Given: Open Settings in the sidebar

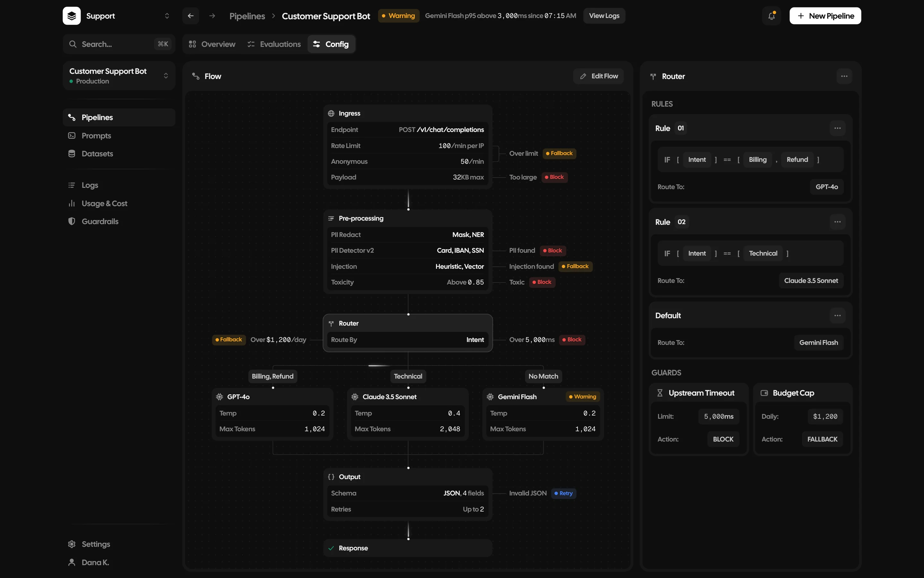Looking at the screenshot, I should point(119,544).
